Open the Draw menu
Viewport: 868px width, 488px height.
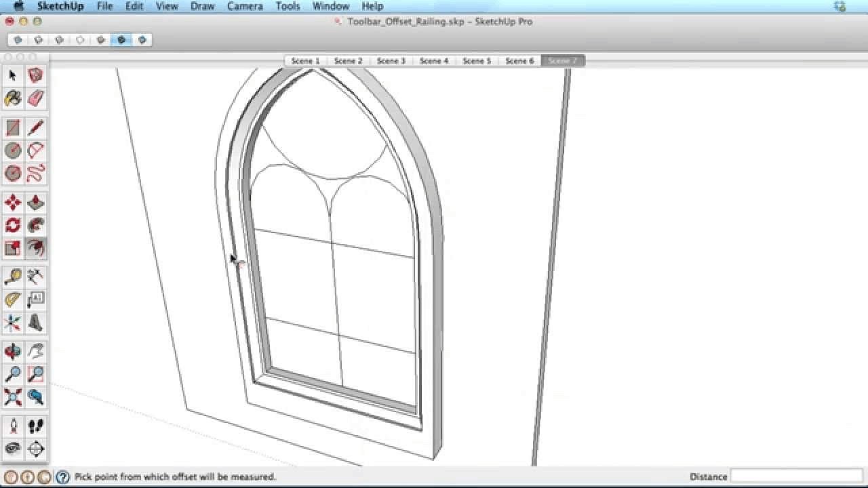point(202,6)
